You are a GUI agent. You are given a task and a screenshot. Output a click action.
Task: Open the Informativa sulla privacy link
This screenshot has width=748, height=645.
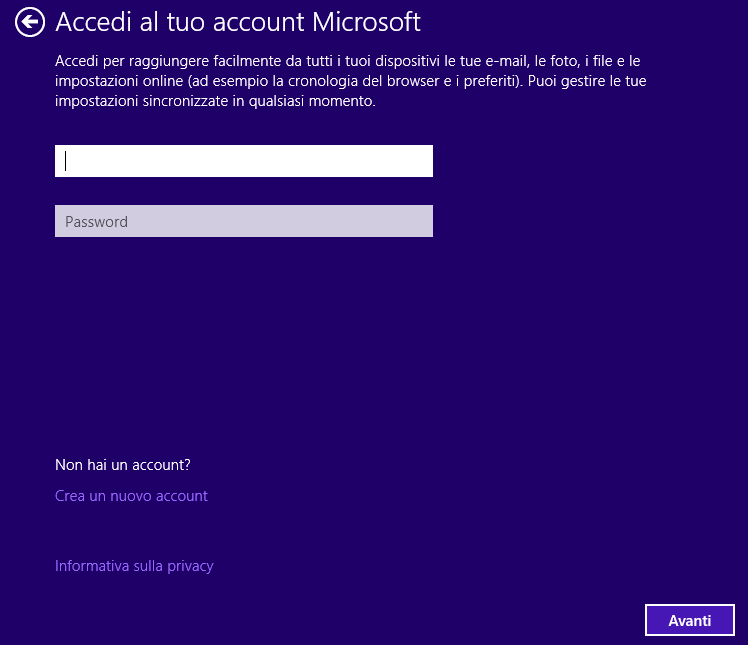pos(134,566)
